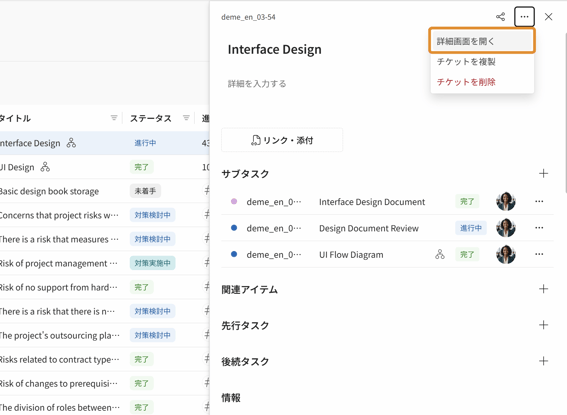The image size is (567, 415).
Task: Click pink type dot of Interface Design Document
Action: point(234,201)
